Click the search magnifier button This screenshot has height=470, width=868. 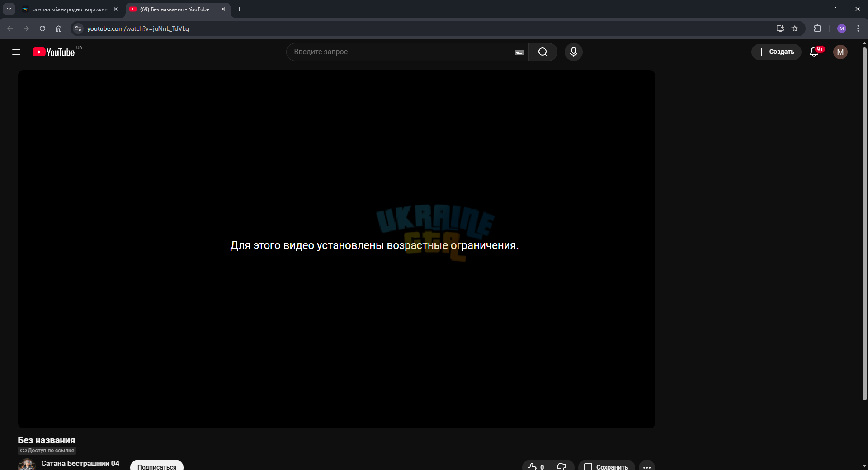(543, 52)
